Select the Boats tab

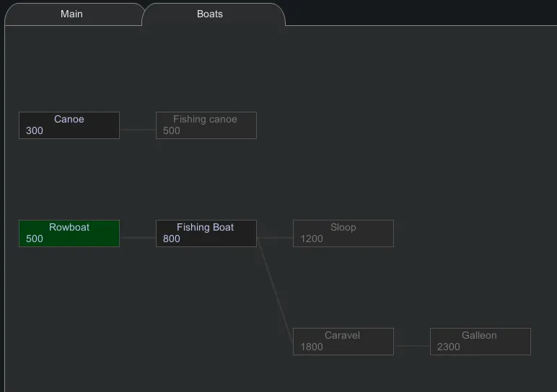click(x=210, y=14)
